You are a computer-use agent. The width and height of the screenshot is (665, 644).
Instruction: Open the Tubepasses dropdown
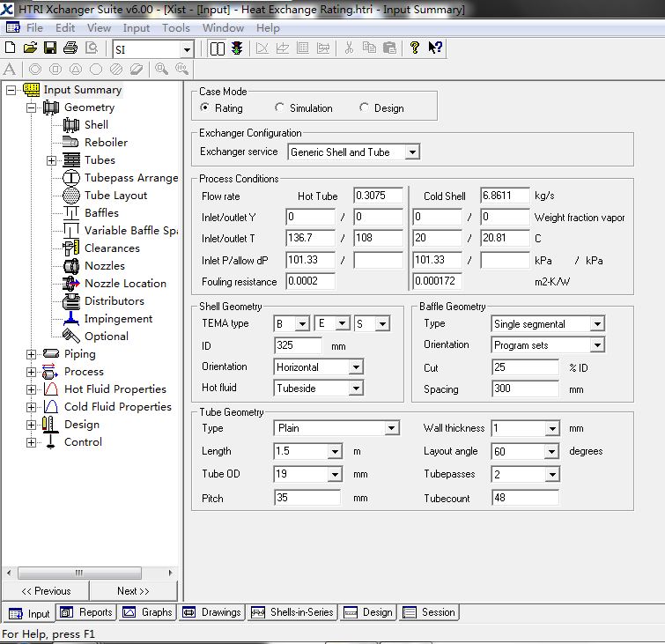point(552,474)
